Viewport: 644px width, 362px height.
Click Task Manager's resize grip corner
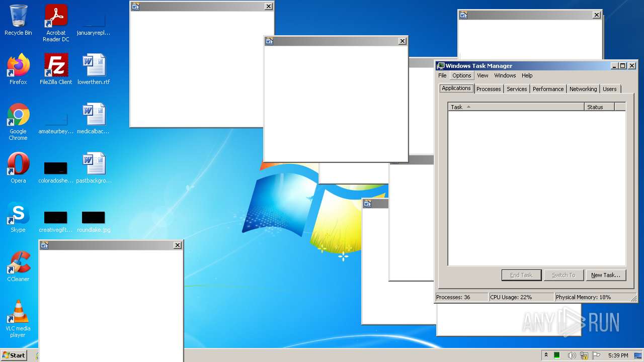point(633,299)
